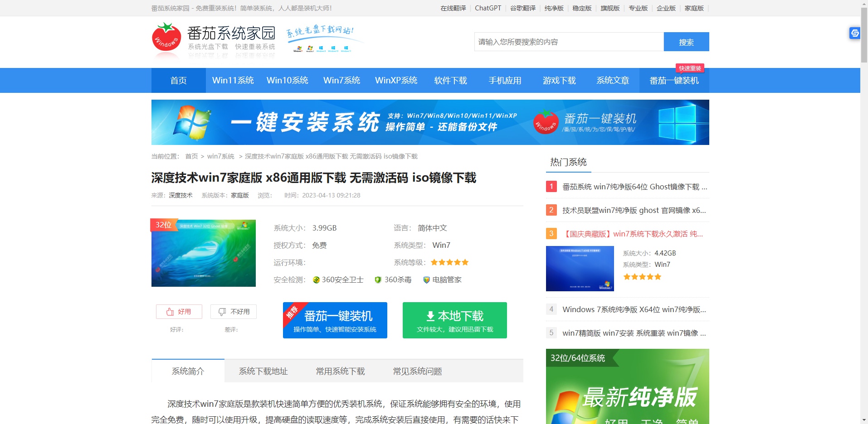Click the 一键安装系统 banner

point(430,122)
